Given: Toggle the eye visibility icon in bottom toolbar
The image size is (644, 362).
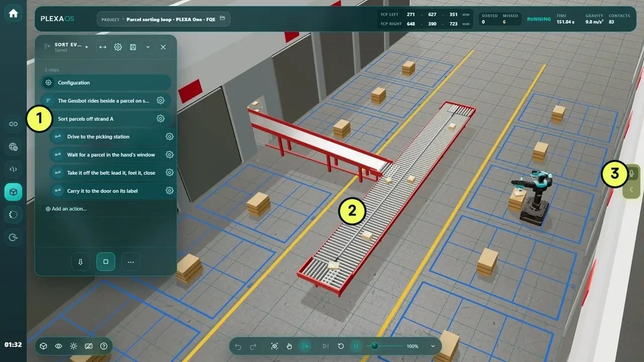Looking at the screenshot, I should coord(58,346).
